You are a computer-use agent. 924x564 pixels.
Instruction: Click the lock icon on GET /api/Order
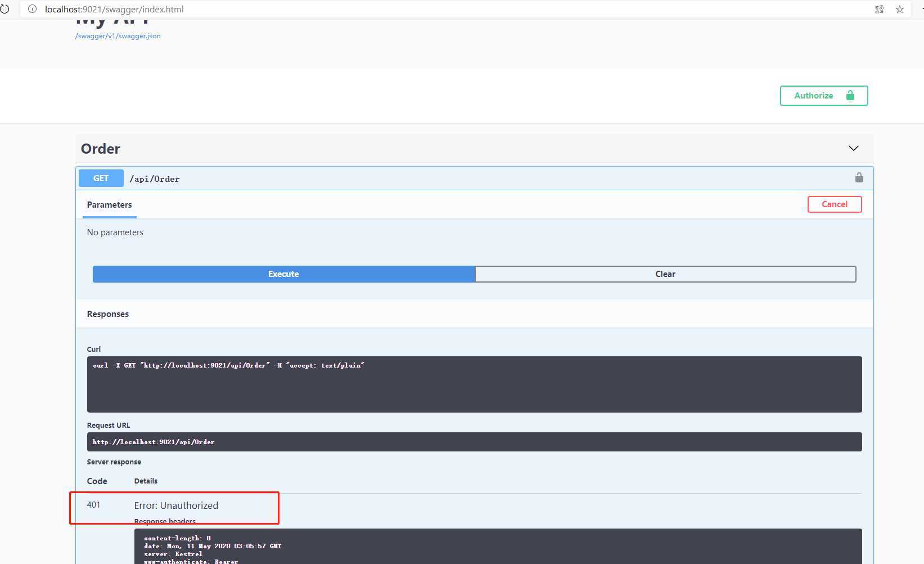(x=859, y=177)
